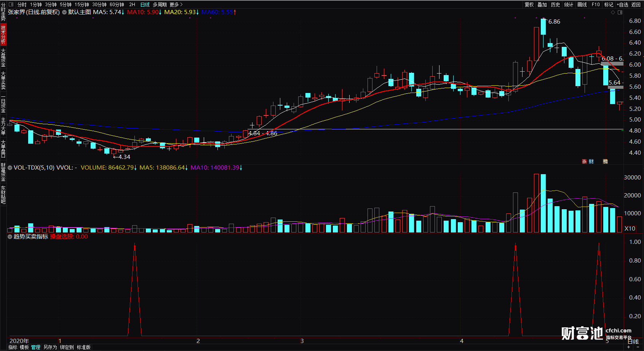Viewport: 644px width, 351px height.
Task: Click the 返回 back button
Action: tap(636, 5)
